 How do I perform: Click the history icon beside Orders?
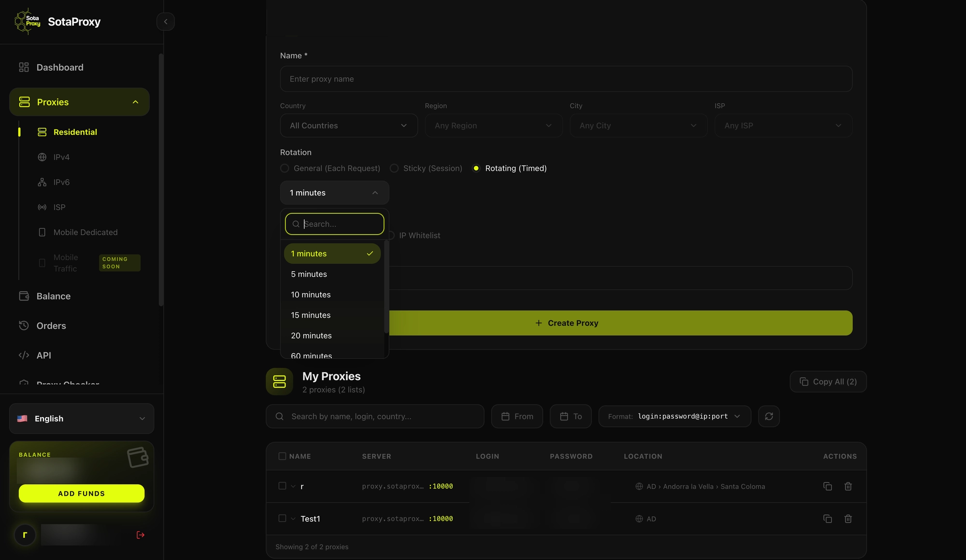(x=24, y=325)
